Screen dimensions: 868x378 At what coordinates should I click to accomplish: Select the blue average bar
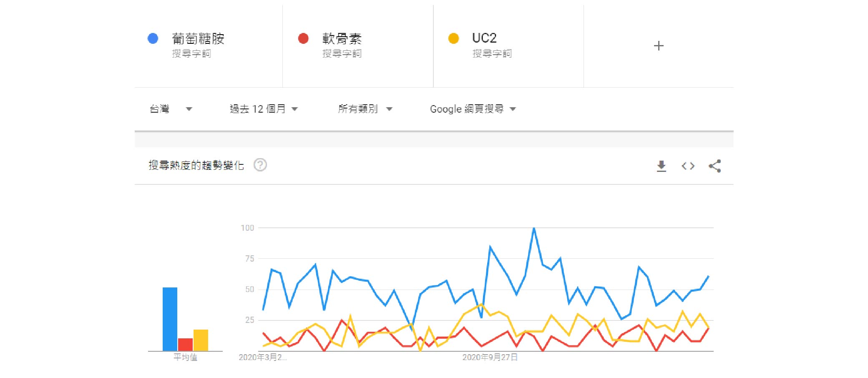170,319
